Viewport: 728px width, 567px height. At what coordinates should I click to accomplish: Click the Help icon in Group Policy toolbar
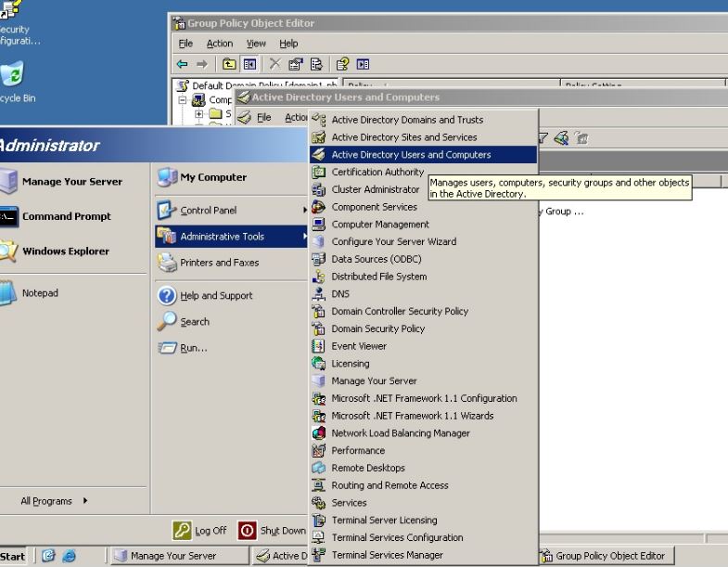[342, 64]
